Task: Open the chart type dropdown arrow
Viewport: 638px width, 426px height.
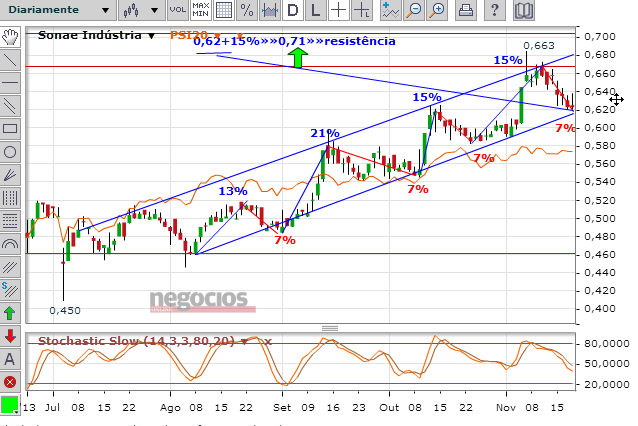Action: (x=154, y=10)
